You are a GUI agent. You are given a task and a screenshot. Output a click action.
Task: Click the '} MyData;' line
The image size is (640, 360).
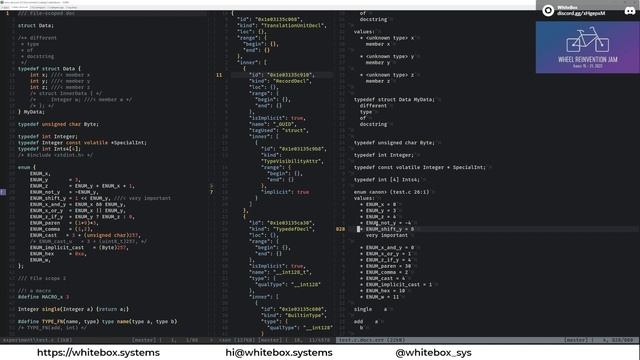point(31,112)
